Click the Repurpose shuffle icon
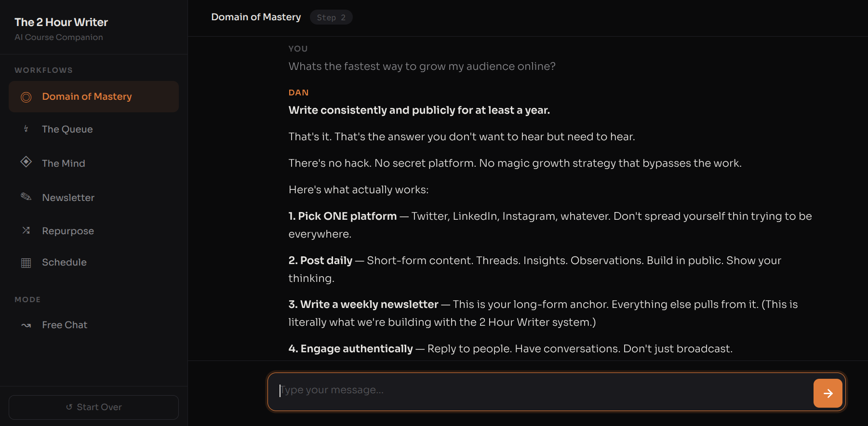 point(26,230)
